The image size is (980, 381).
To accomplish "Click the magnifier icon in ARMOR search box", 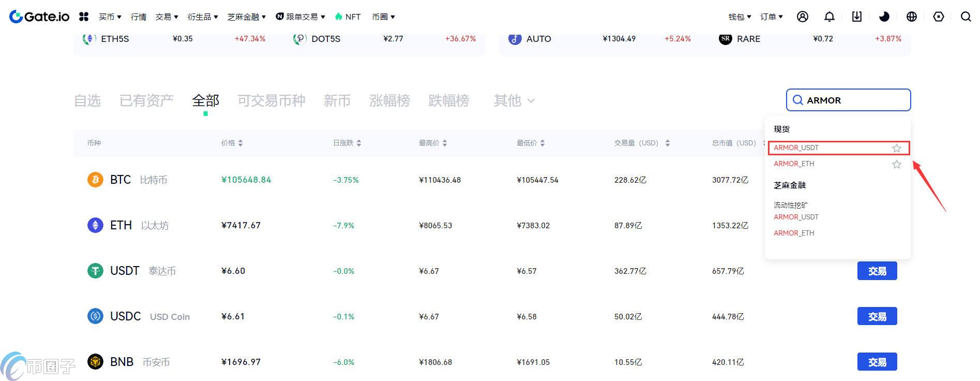I will (798, 100).
